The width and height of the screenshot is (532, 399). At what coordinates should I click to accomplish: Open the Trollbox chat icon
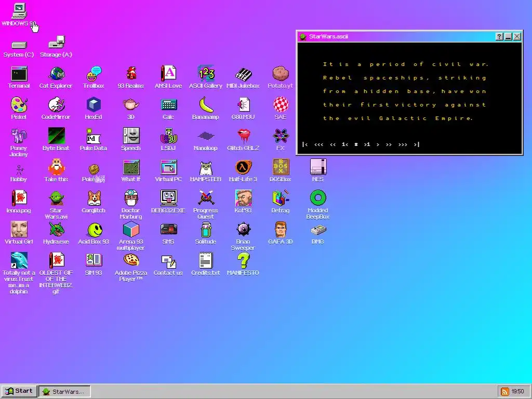94,77
